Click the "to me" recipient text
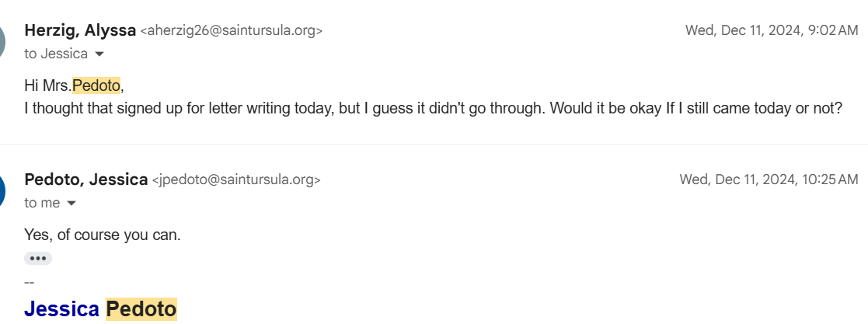Image resolution: width=868 pixels, height=324 pixels. click(x=42, y=204)
